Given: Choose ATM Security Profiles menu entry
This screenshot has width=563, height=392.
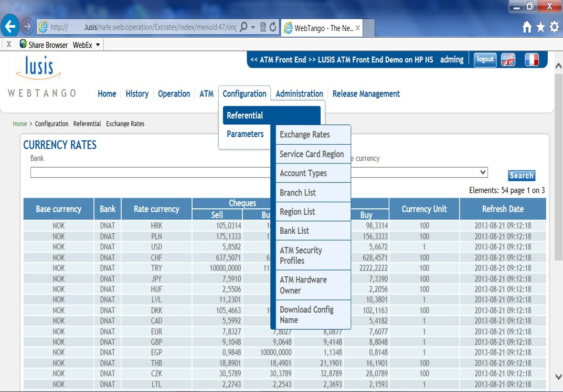Looking at the screenshot, I should (x=301, y=255).
